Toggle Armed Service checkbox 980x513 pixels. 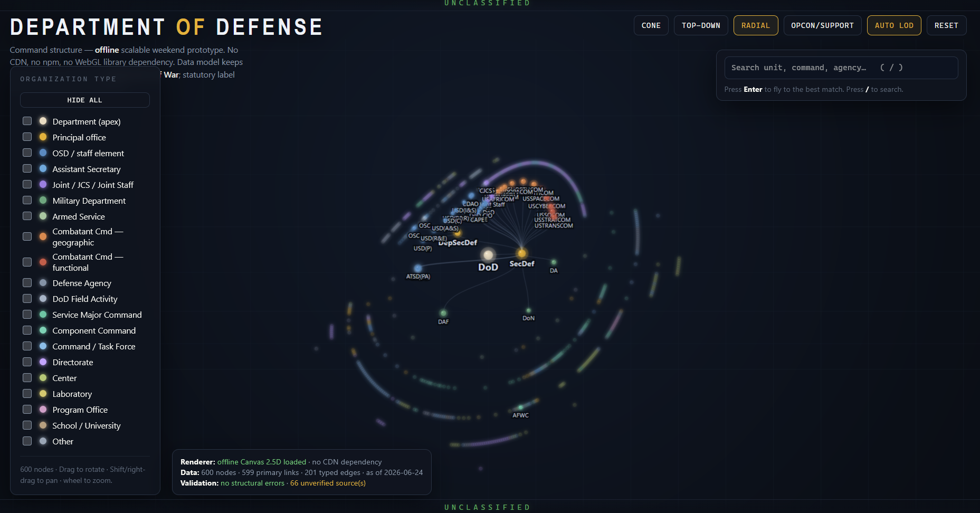27,216
